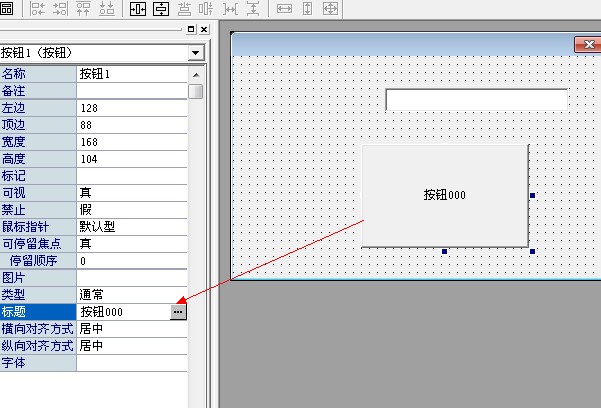Apply equal vertical spacing icon
Screen dimensions: 601x408
click(x=253, y=8)
